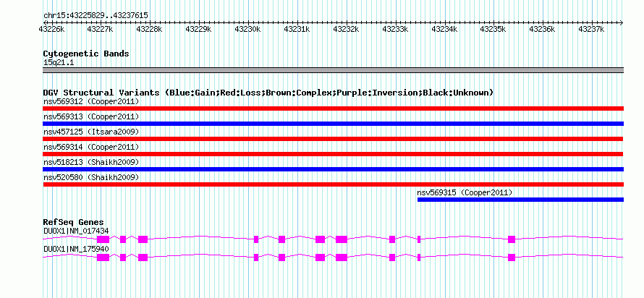Viewport: 644px width, 298px height.
Task: Click the NM_017434 exon just after 43227k
Action: (x=103, y=239)
